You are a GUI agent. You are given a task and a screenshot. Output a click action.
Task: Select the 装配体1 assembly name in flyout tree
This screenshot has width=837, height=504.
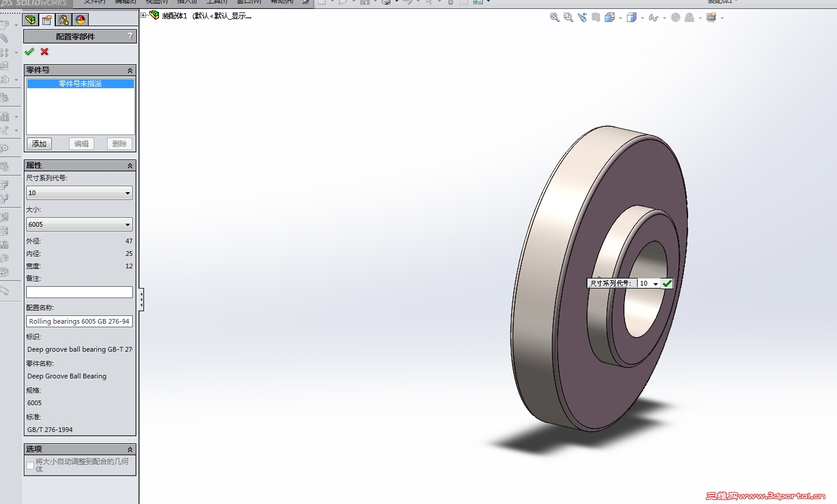click(x=174, y=16)
